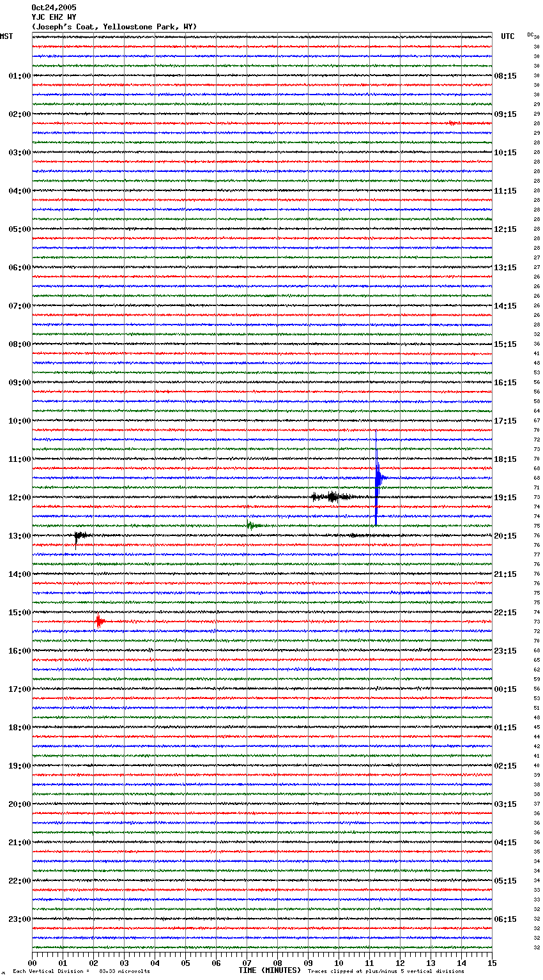
Task: Click the TIME (MINUTES) axis title
Action: click(x=270, y=970)
